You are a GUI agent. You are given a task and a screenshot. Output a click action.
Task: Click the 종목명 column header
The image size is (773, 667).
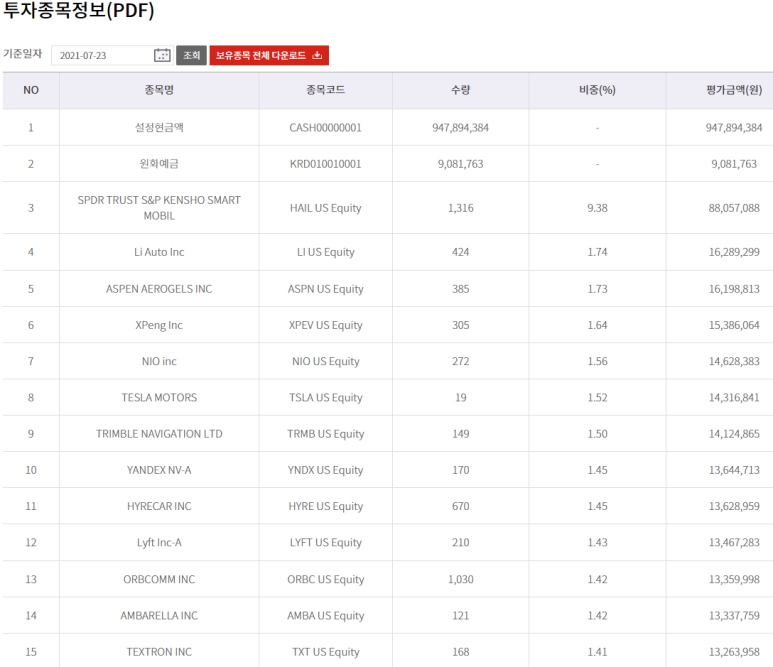click(159, 90)
